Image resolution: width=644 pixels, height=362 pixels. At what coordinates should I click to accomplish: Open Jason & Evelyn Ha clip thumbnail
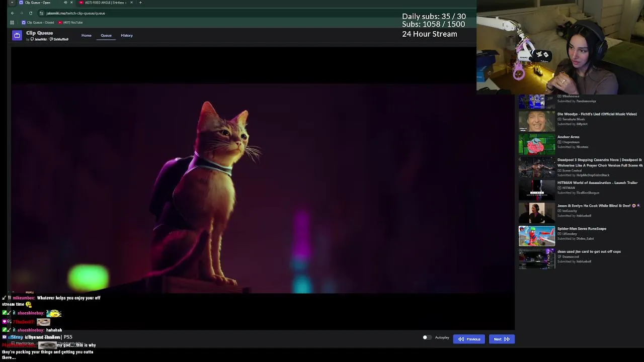click(537, 213)
